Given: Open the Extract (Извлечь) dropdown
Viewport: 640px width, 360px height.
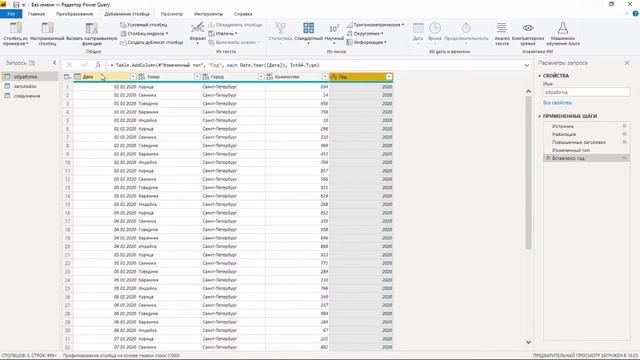Looking at the screenshot, I should pos(223,33).
